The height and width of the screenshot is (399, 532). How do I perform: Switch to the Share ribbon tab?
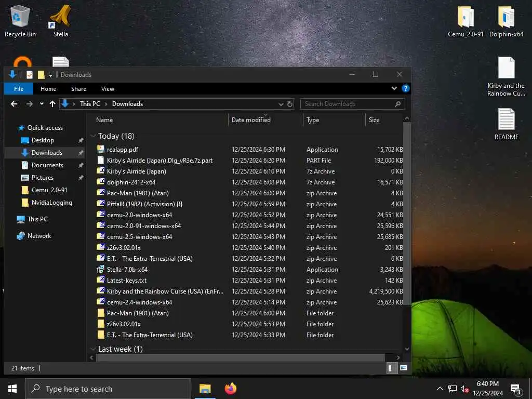tap(78, 89)
